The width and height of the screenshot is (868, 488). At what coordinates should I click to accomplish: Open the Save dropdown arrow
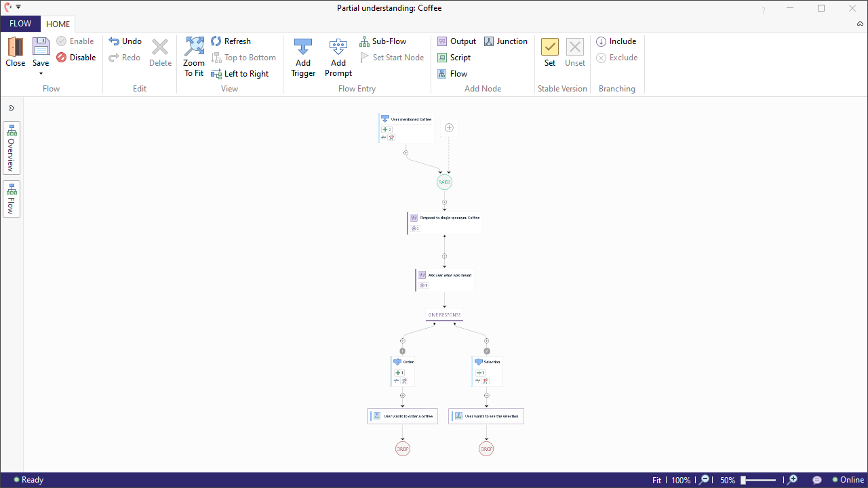tap(41, 73)
